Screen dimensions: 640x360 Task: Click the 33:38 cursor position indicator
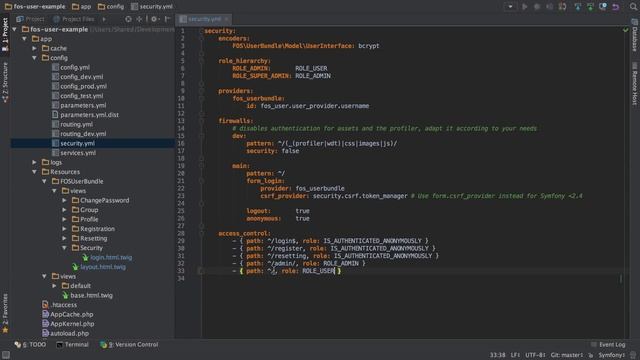498,355
